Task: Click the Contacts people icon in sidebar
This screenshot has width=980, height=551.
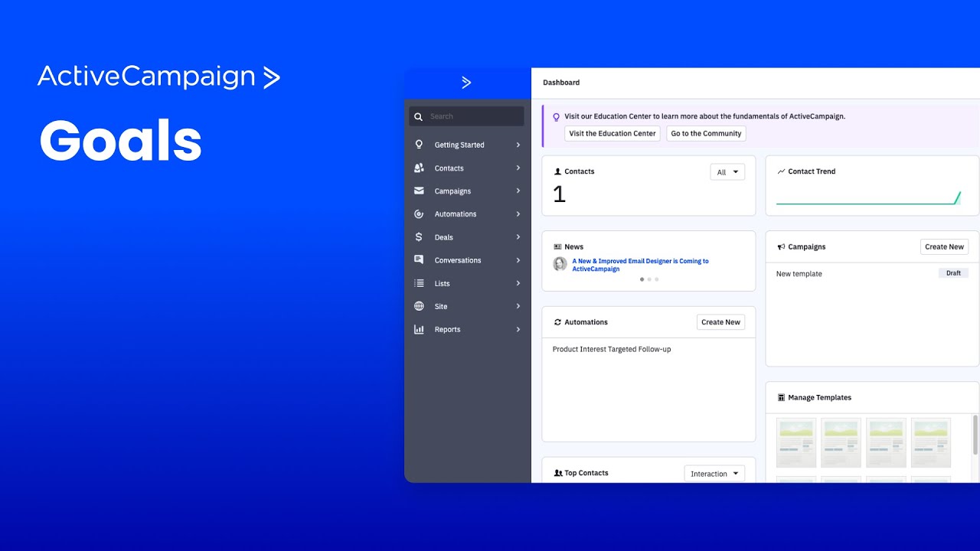Action: pyautogui.click(x=419, y=168)
